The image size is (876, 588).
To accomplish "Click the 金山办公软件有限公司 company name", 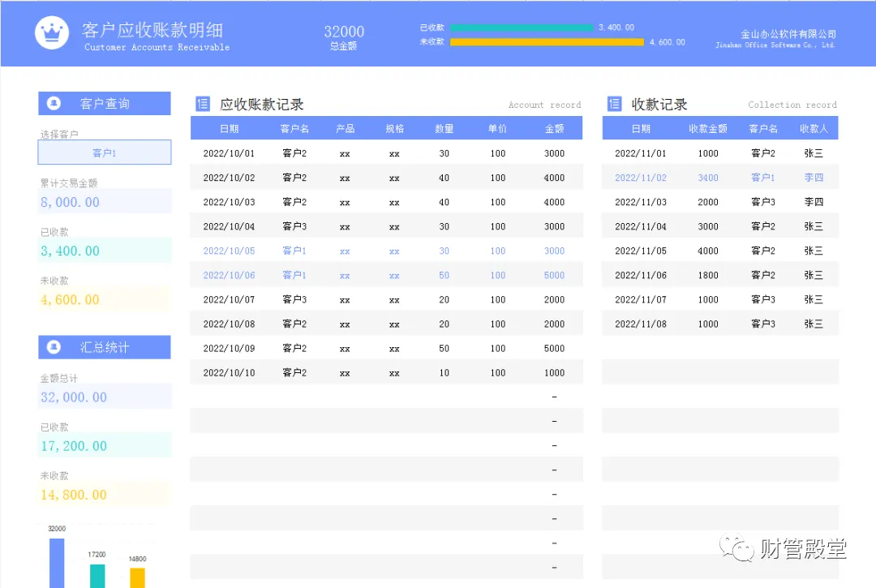I will [x=788, y=34].
